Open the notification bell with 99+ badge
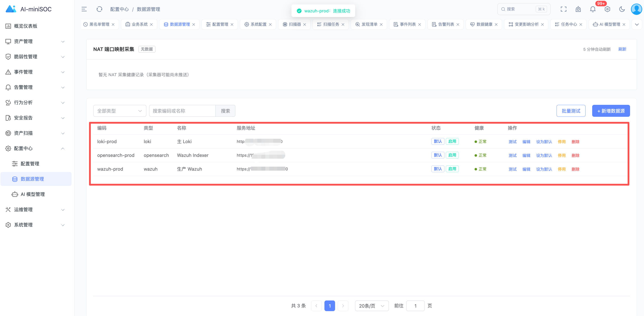Viewport: 644px width, 316px height. [x=593, y=9]
